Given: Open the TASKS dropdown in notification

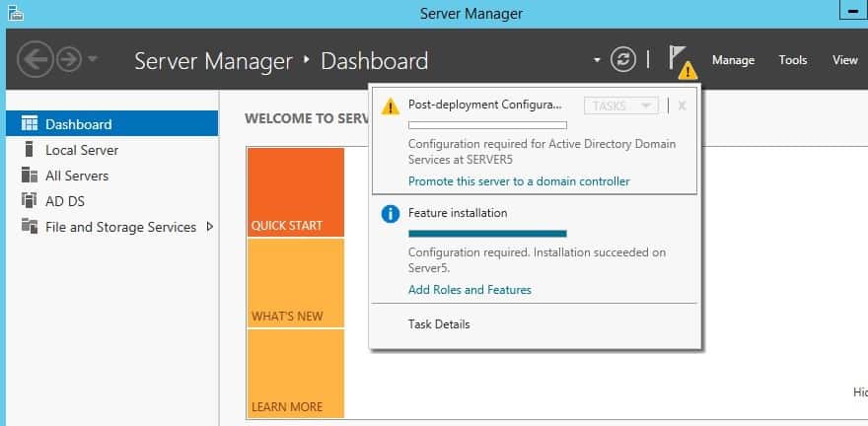Looking at the screenshot, I should pos(621,106).
